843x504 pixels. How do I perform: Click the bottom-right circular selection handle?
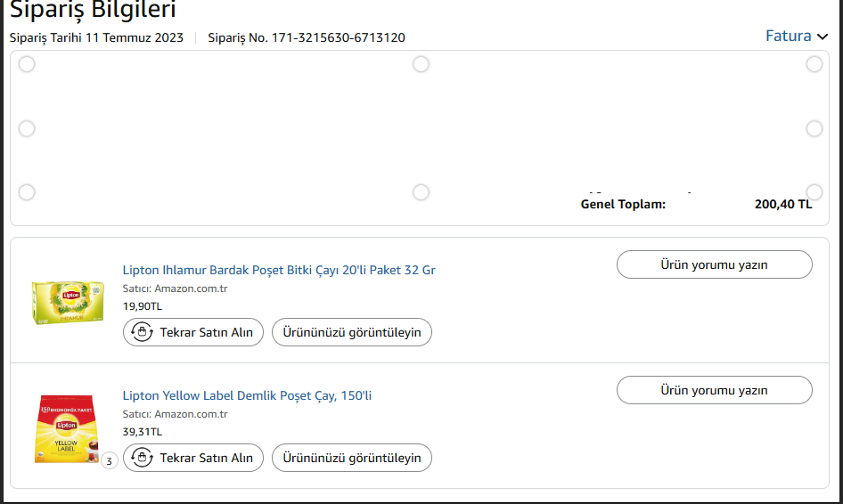[814, 192]
